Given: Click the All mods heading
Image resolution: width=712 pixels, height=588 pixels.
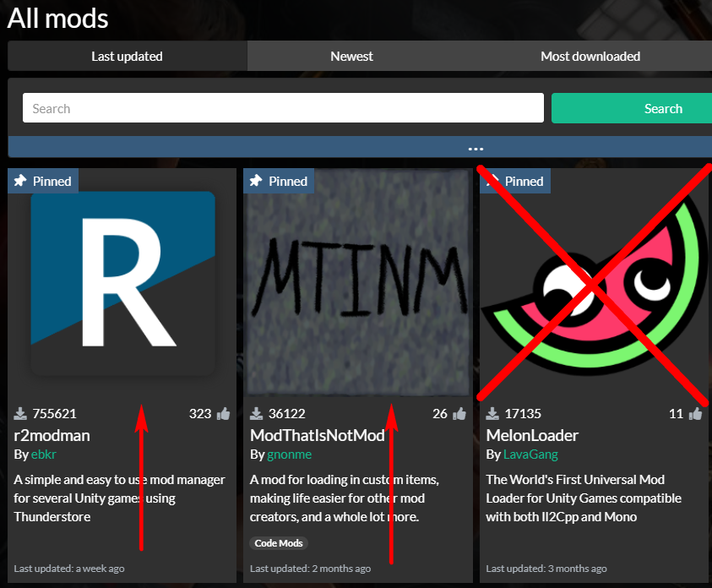Looking at the screenshot, I should pos(57,19).
